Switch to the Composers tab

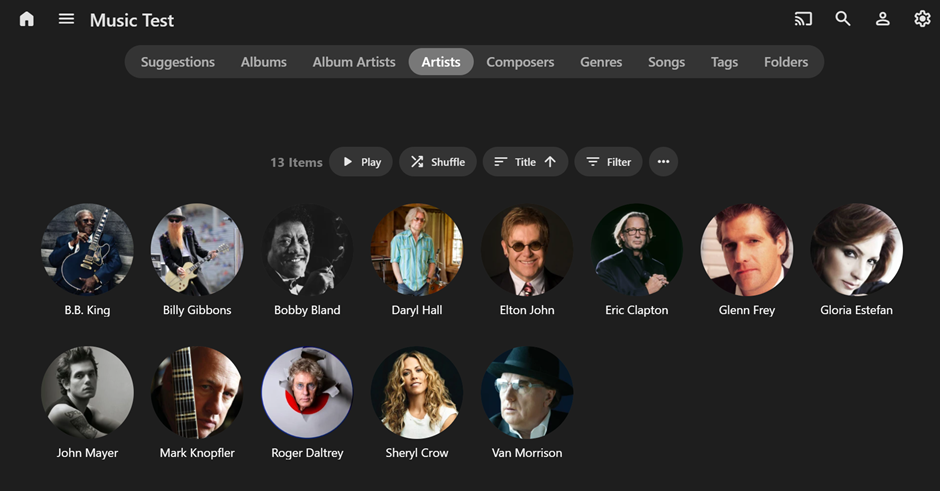pos(520,62)
